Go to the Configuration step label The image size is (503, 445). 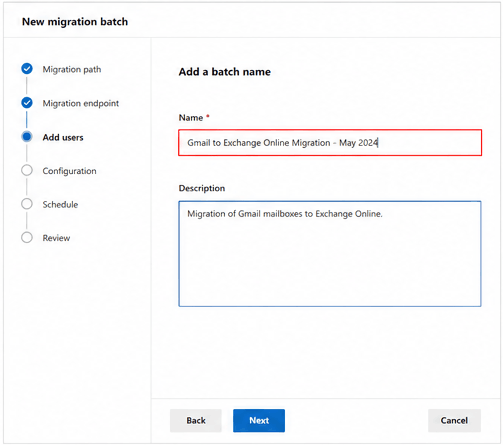point(69,171)
